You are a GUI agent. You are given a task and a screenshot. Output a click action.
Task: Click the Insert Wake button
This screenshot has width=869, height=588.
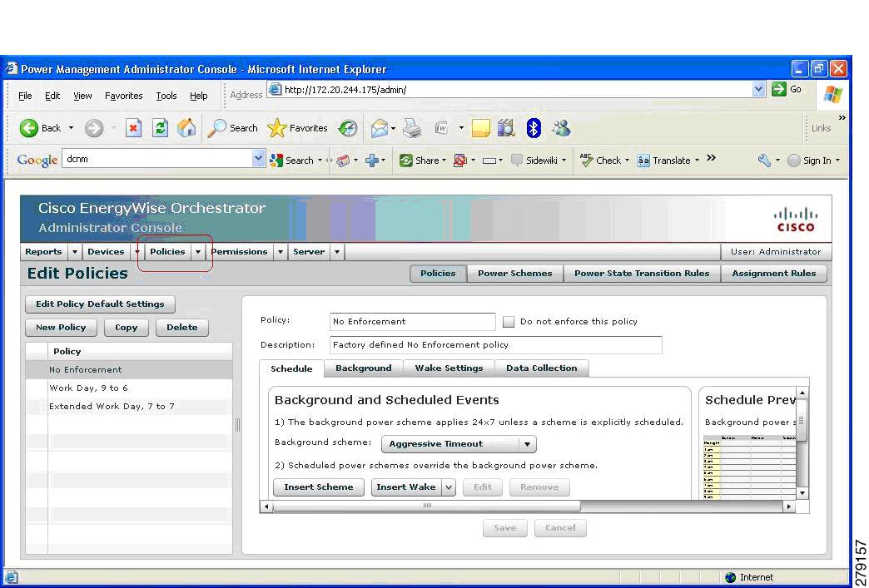[406, 487]
